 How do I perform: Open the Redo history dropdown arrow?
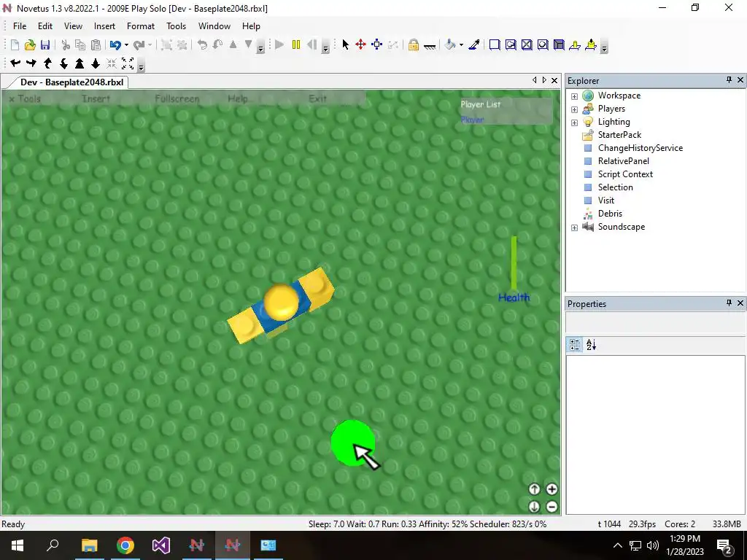point(150,45)
